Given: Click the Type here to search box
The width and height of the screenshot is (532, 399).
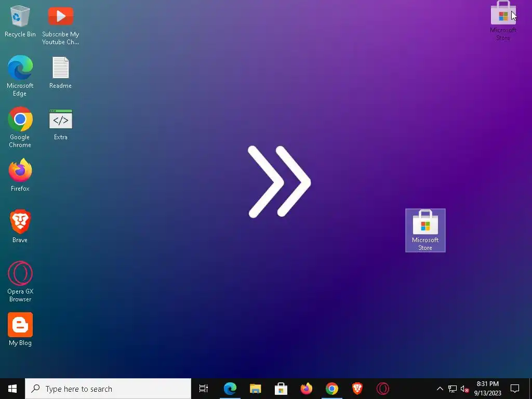Looking at the screenshot, I should (108, 389).
